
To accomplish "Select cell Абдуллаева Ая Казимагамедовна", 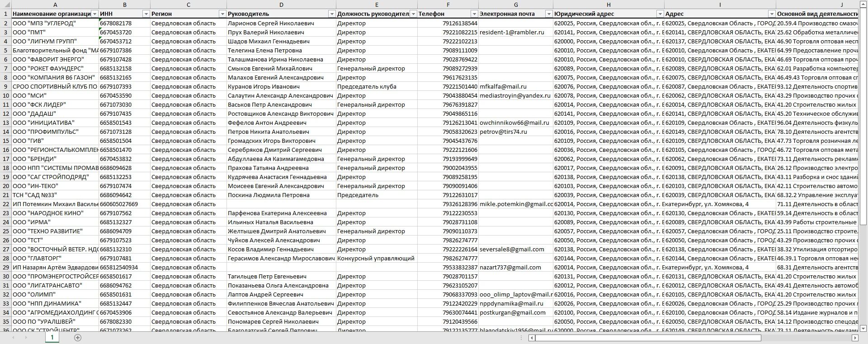I will pyautogui.click(x=281, y=159).
